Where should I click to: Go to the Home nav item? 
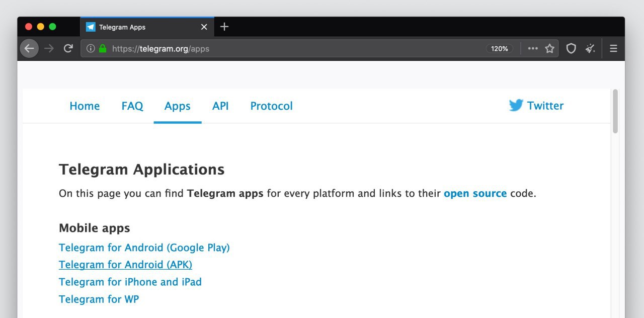point(85,106)
